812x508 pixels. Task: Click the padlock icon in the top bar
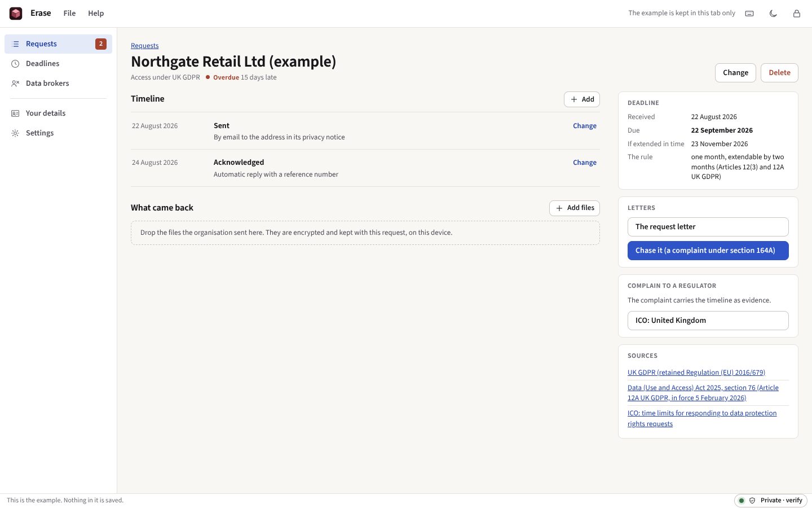pos(797,14)
